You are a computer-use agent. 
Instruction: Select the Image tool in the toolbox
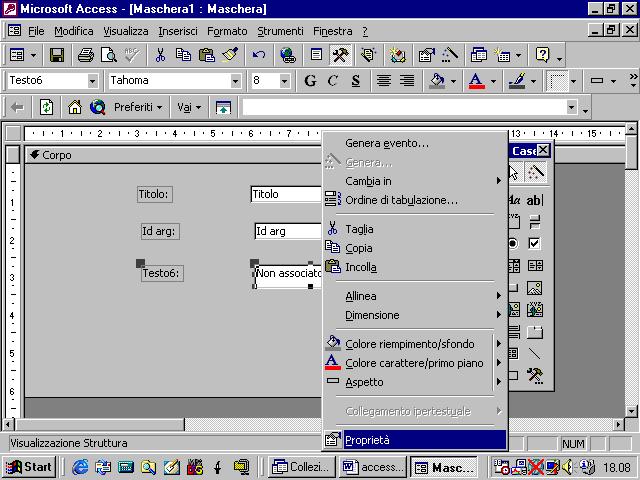pyautogui.click(x=534, y=288)
